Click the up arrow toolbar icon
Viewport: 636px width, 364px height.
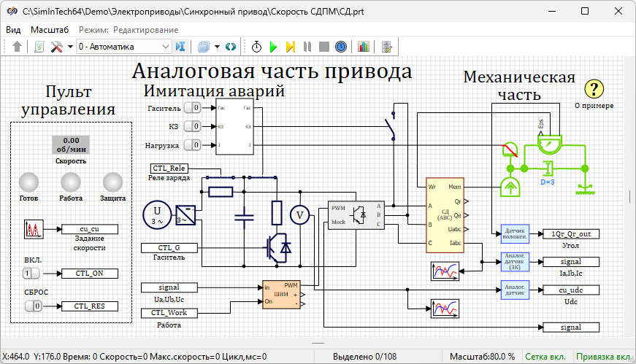[x=18, y=47]
